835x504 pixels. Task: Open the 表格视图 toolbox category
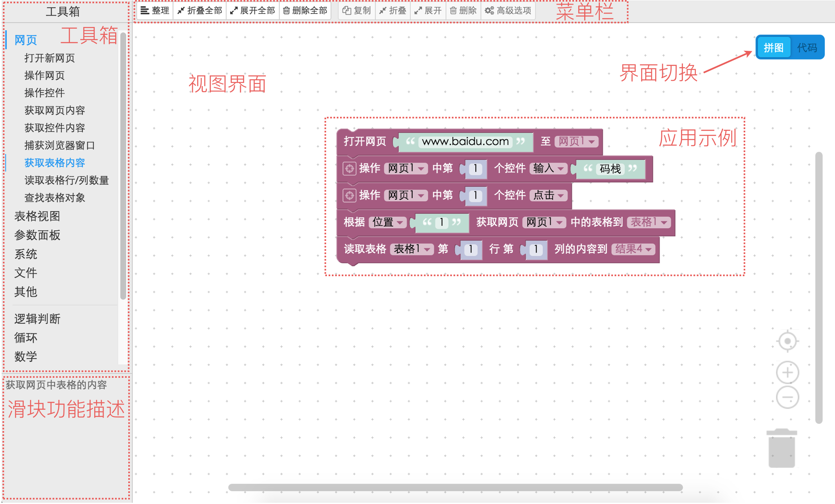click(37, 216)
